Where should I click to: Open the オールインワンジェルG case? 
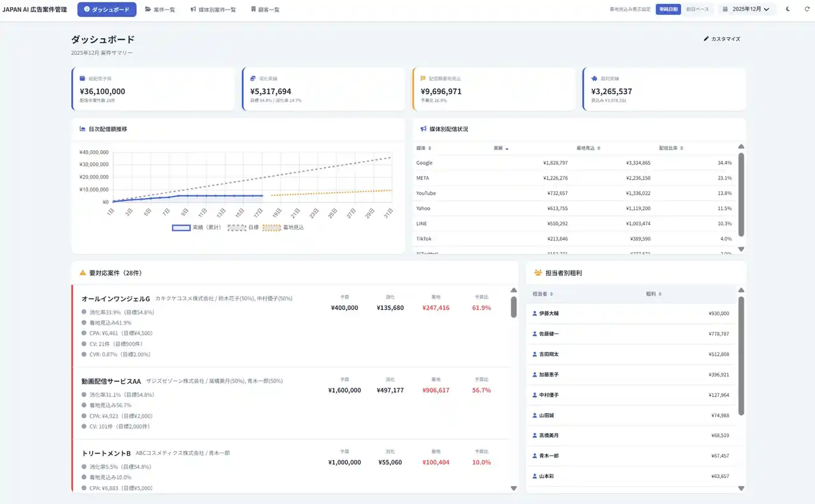[116, 298]
